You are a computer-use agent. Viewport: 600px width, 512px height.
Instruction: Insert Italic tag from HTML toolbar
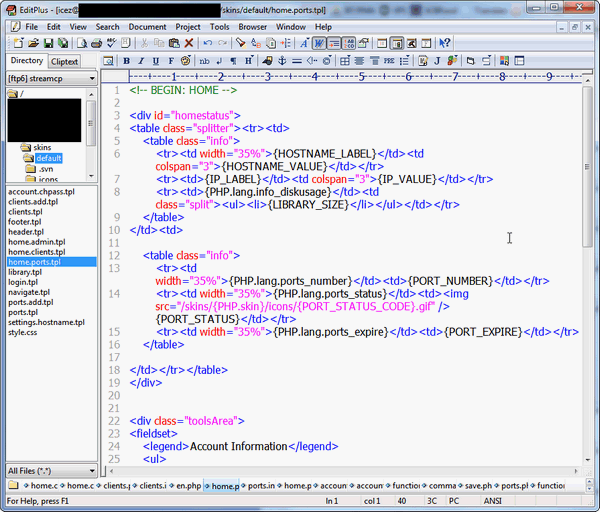point(141,61)
